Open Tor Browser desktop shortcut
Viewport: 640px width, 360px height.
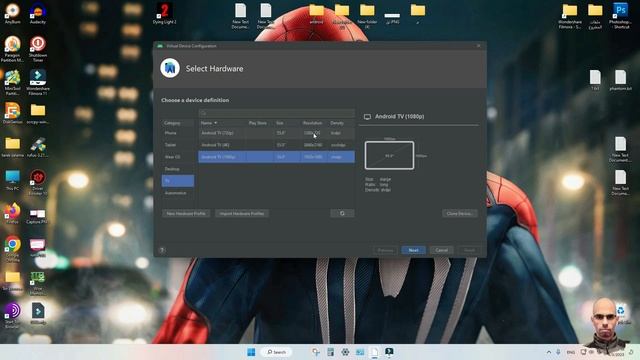[x=13, y=315]
